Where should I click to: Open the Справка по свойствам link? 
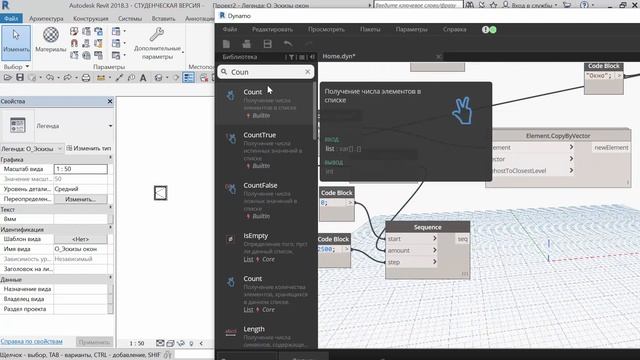[32, 341]
